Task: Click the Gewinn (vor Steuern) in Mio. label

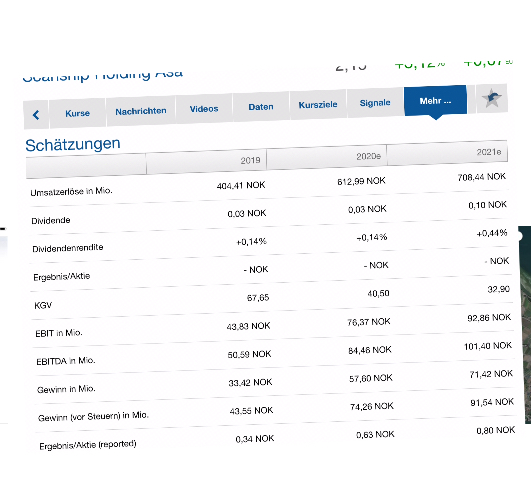Action: (x=93, y=417)
